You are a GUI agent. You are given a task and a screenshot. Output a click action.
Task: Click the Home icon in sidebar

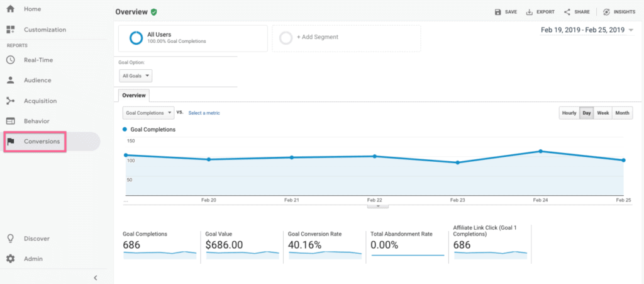(x=10, y=9)
